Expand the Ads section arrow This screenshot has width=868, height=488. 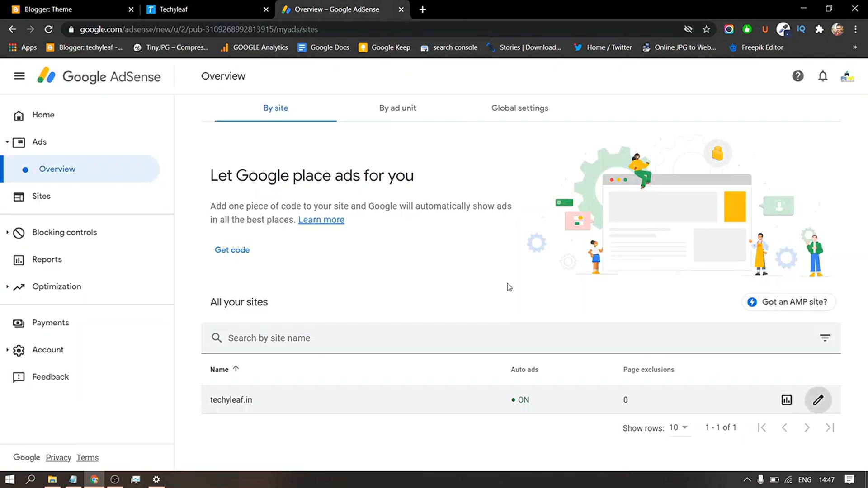tap(7, 142)
